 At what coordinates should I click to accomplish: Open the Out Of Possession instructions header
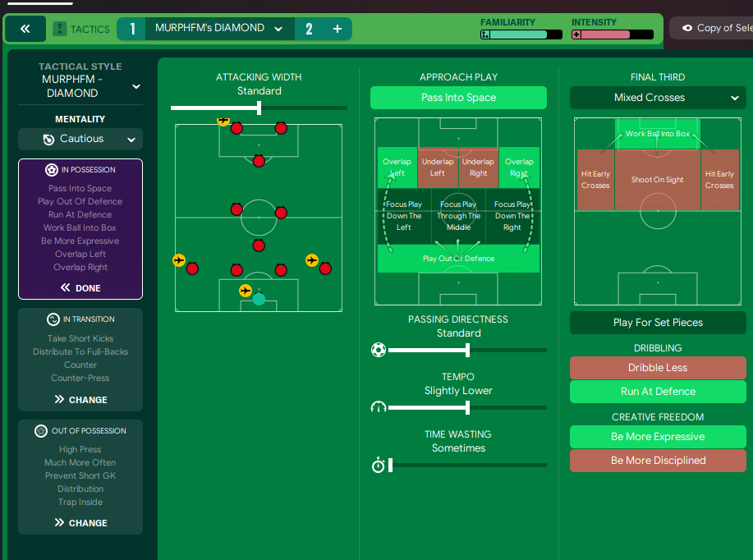[80, 431]
